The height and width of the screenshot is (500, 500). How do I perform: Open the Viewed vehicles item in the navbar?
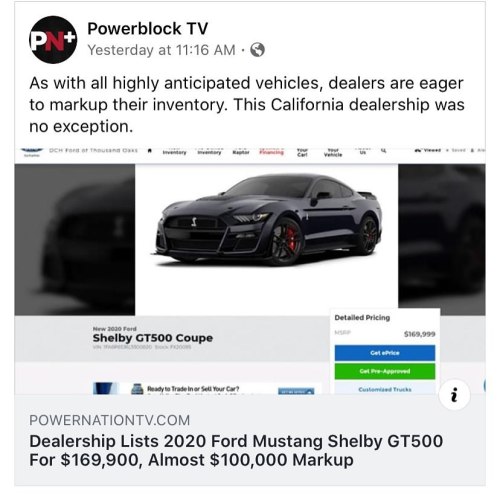(x=428, y=151)
